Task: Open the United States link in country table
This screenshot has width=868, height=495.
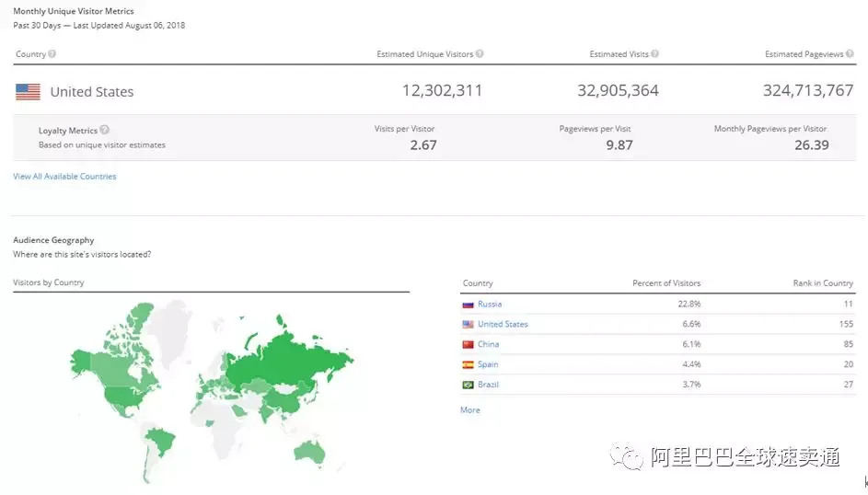Action: tap(503, 324)
